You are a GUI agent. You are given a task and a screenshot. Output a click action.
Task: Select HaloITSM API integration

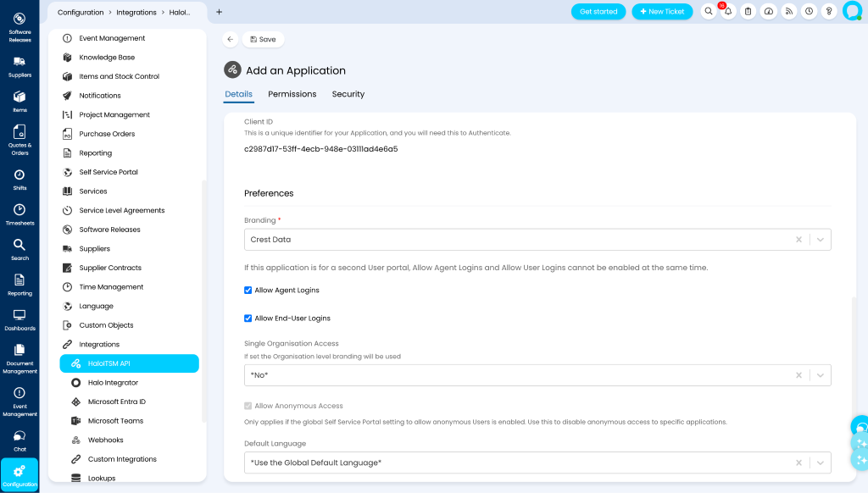pos(129,363)
